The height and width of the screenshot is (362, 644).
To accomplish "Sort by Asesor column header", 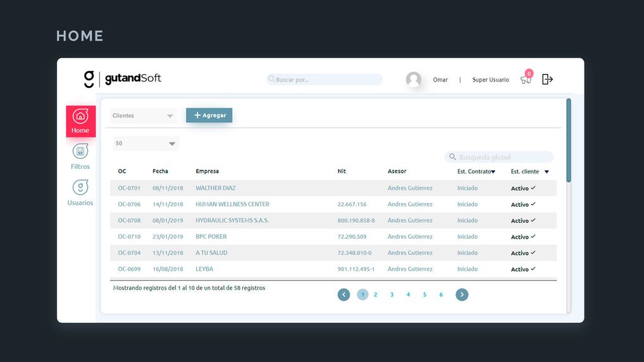I will tap(397, 172).
